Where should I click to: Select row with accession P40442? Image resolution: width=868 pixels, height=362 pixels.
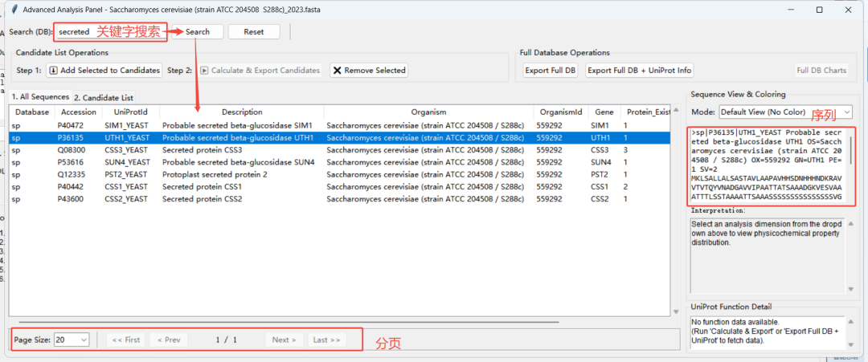[339, 186]
